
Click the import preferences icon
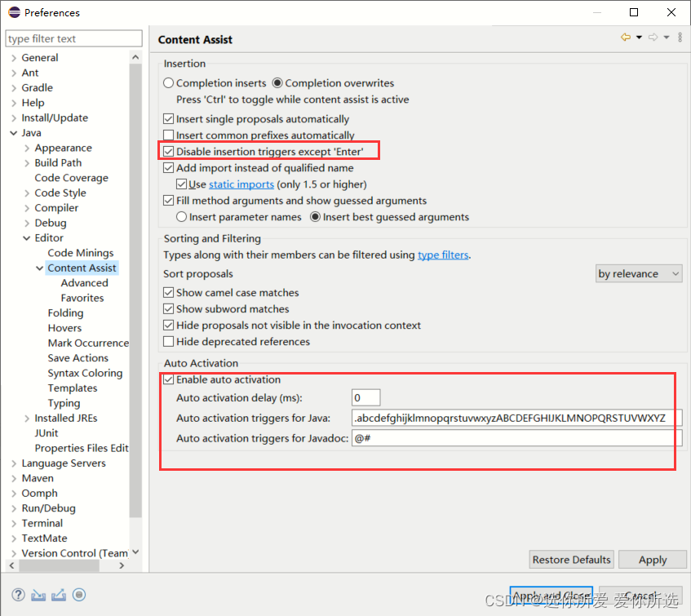(38, 595)
